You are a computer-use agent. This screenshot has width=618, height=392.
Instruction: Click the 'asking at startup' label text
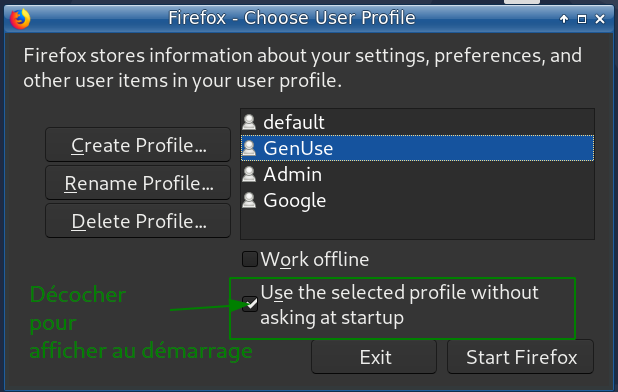click(332, 318)
